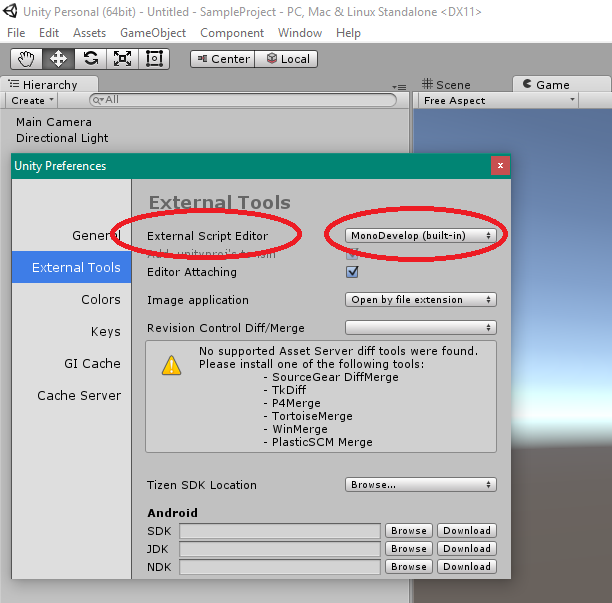The image size is (612, 603).
Task: Click the TortoiseMerge list entry
Action: point(312,416)
